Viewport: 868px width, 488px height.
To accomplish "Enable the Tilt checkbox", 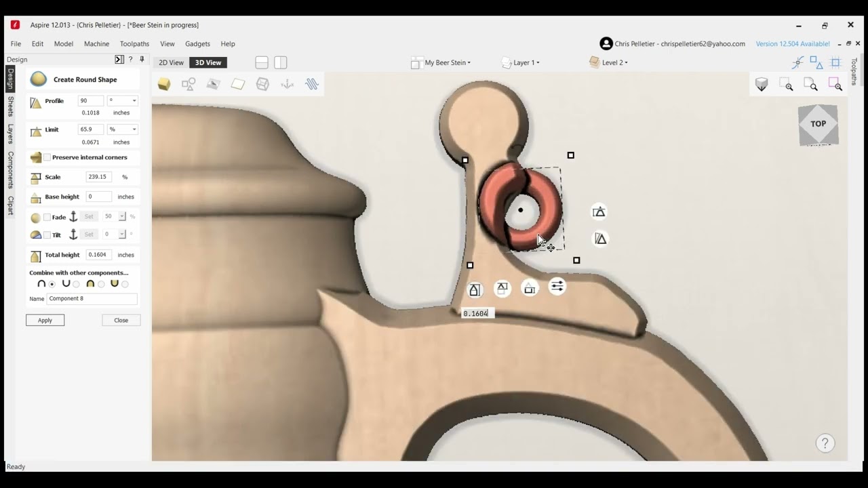I will tap(47, 235).
